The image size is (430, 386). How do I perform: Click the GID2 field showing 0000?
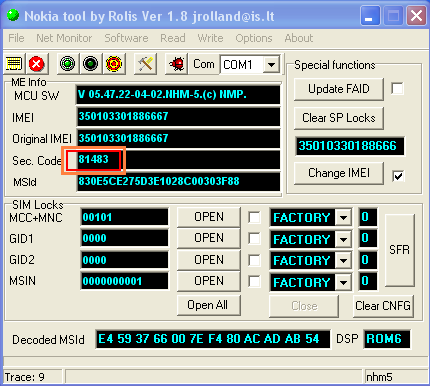point(124,260)
